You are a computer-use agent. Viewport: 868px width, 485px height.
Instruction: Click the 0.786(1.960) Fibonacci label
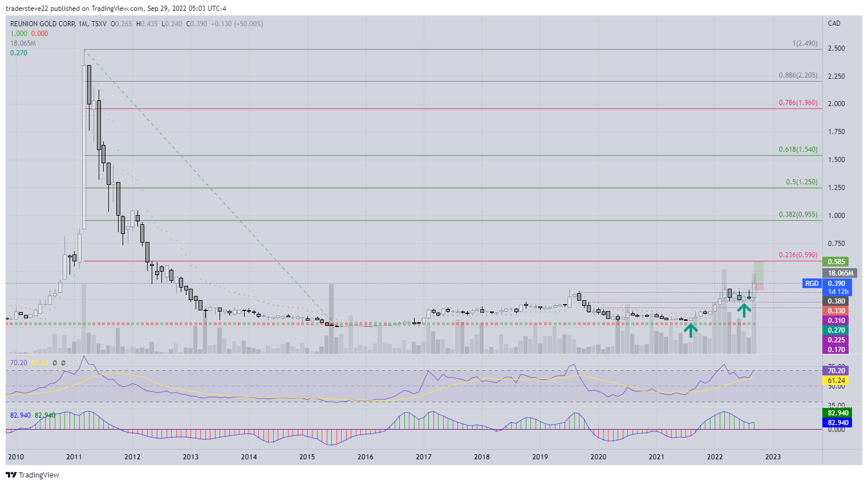coord(798,103)
